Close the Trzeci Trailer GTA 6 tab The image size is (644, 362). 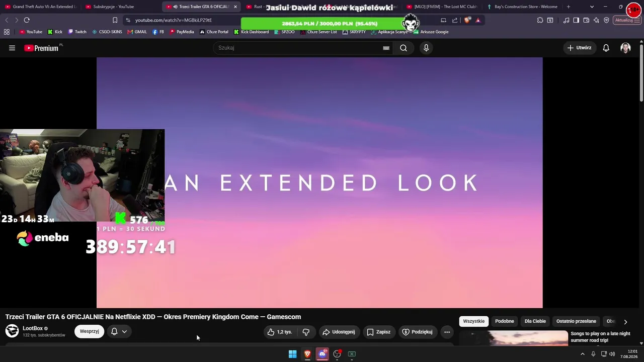[x=235, y=7]
